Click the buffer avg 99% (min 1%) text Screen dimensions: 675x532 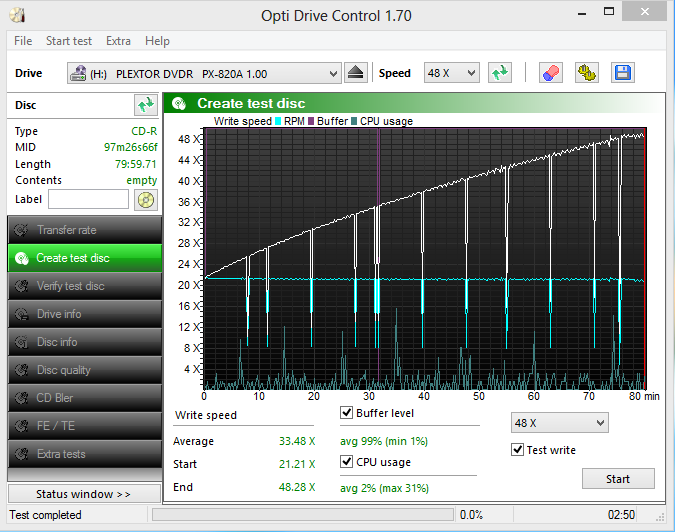(x=384, y=441)
